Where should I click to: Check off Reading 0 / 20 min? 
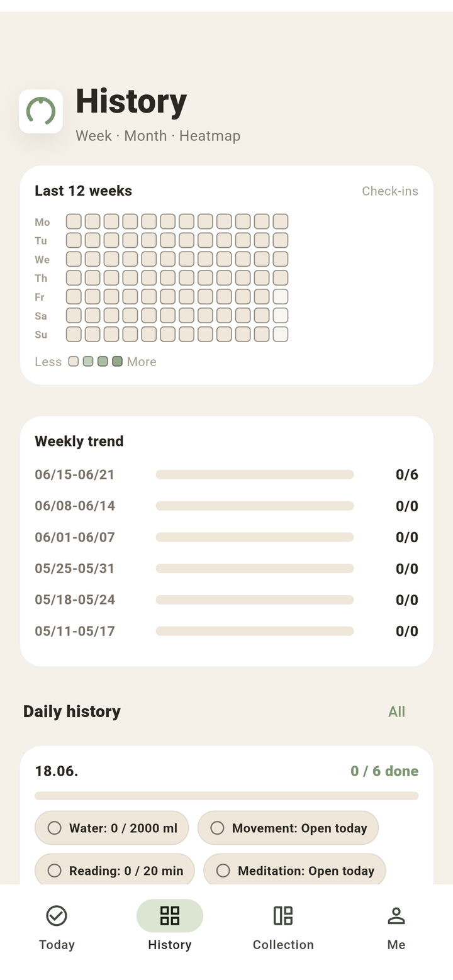[x=55, y=871]
